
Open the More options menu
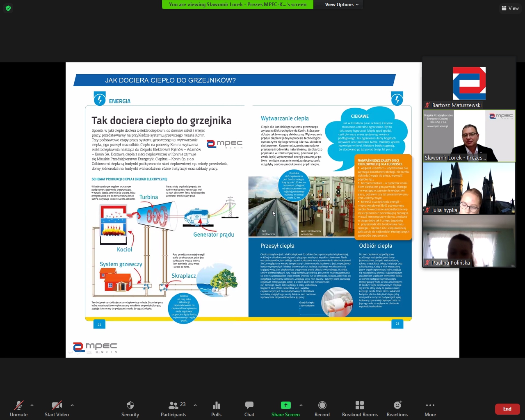coord(430,409)
